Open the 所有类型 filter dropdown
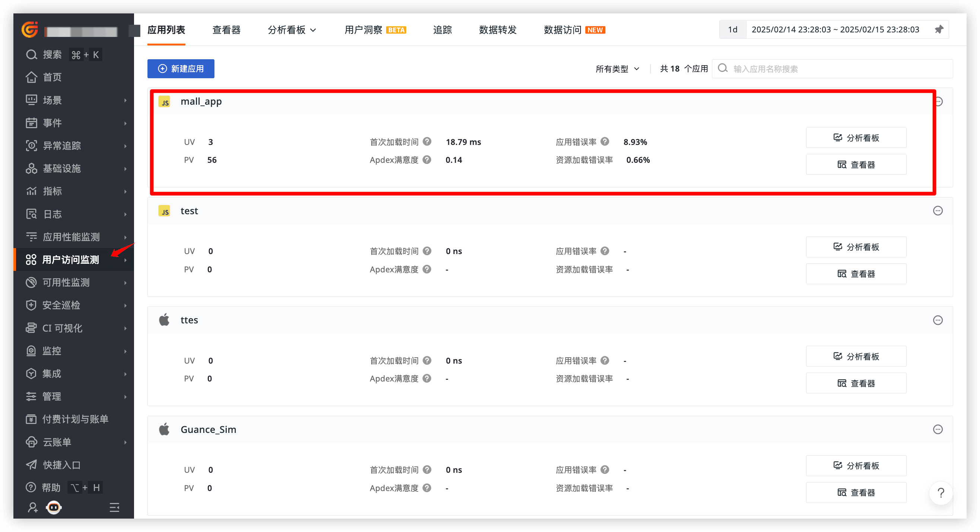Image resolution: width=980 pixels, height=532 pixels. 617,69
